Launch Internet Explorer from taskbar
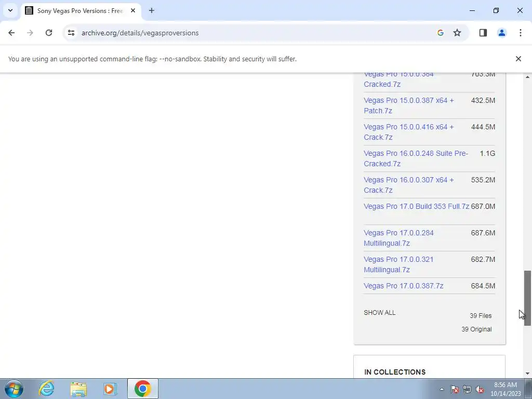532x399 pixels. pos(46,389)
